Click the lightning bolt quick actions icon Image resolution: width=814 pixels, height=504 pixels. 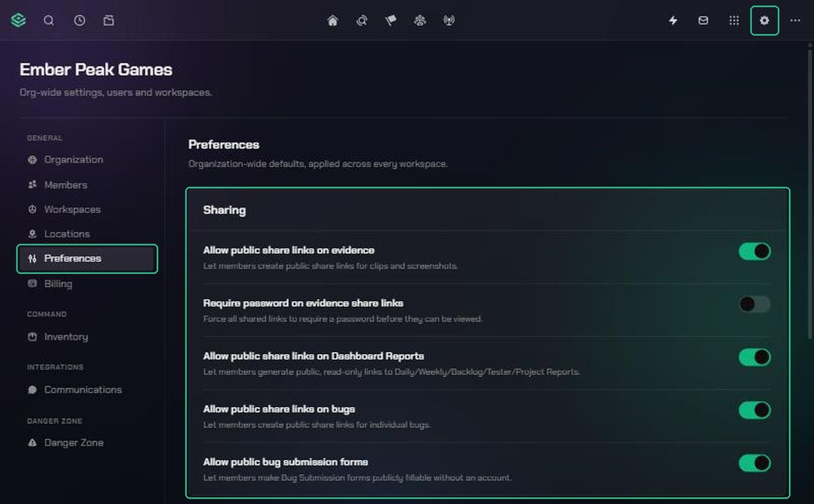[x=673, y=20]
